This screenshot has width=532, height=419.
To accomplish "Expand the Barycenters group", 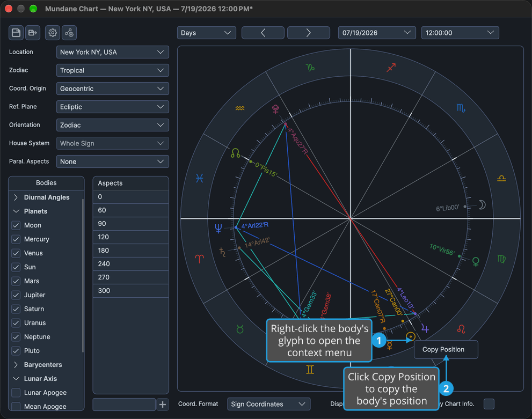I will pyautogui.click(x=16, y=365).
